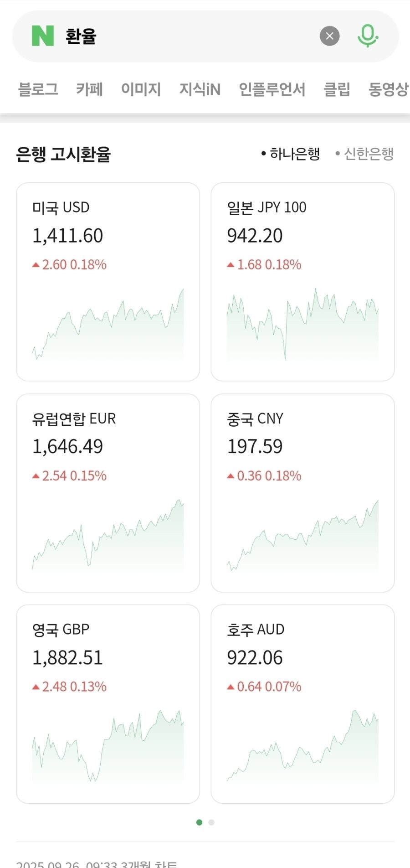Open the 지식iN tab
The height and width of the screenshot is (868, 410).
click(200, 89)
